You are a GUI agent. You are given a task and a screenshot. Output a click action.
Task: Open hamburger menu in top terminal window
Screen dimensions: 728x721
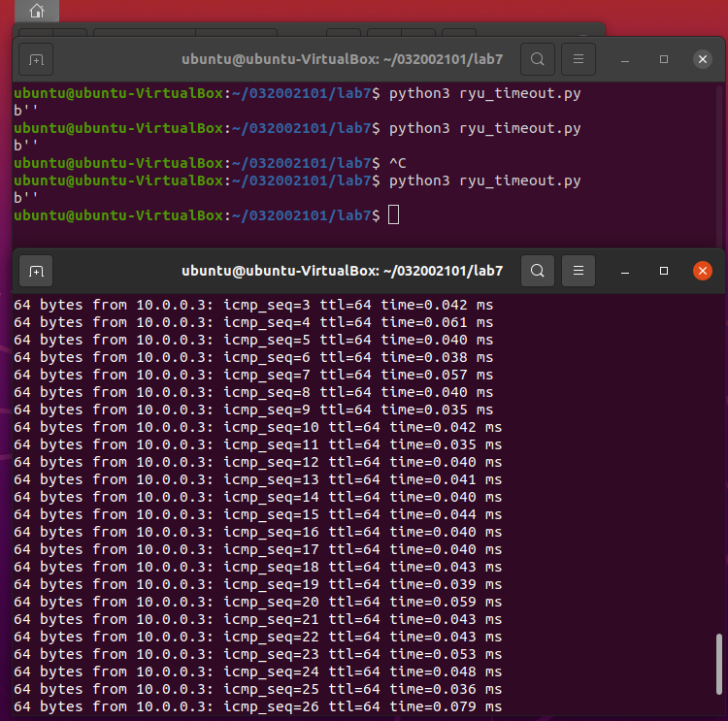click(x=579, y=59)
